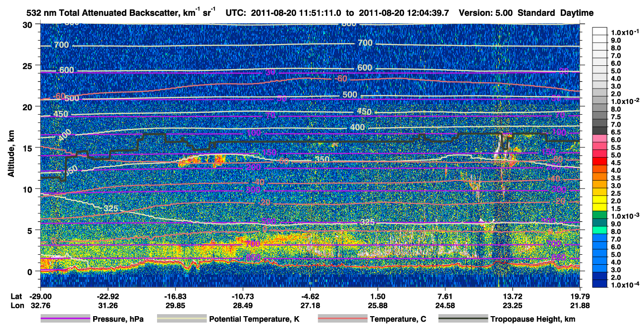
Task: Click the latitude value 7.61
Action: [445, 296]
